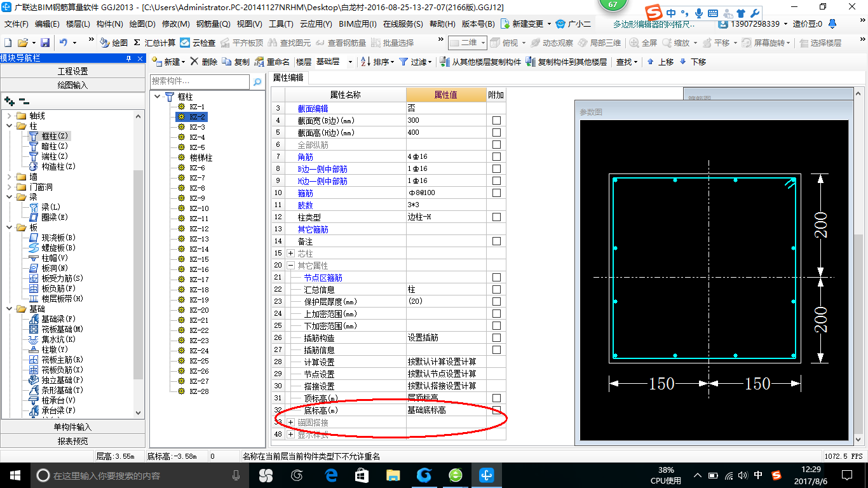Tick 附加 checkbox for 截面宽(B边)

(496, 121)
